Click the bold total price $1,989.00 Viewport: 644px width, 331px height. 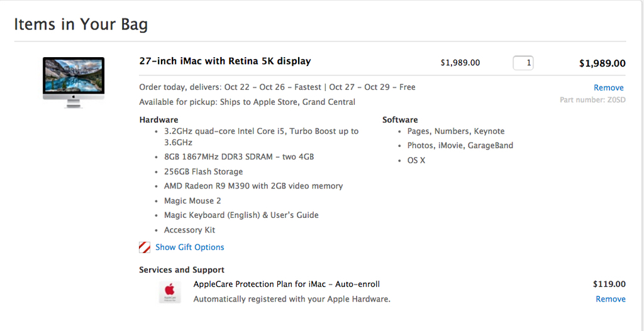[x=602, y=63]
